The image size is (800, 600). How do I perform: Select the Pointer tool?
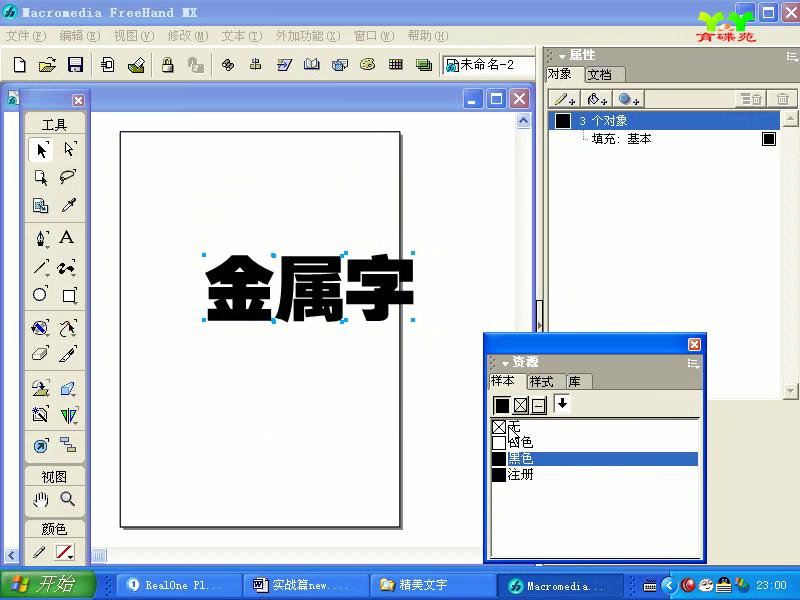[41, 149]
